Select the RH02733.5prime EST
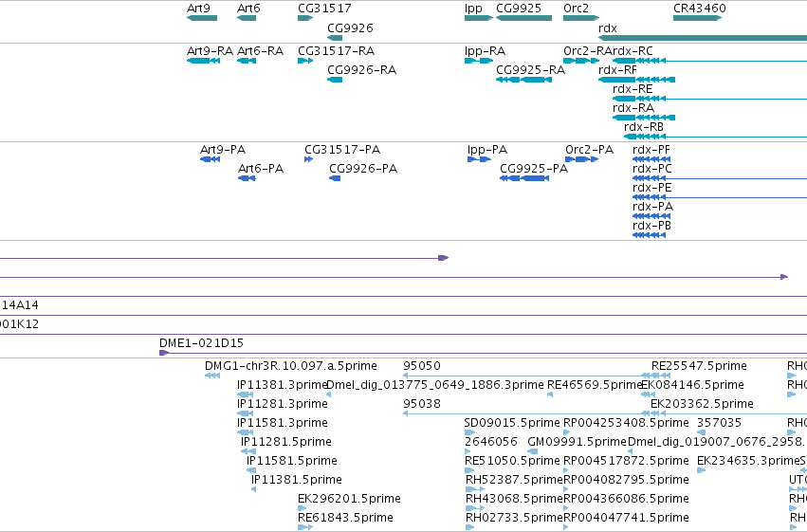Image resolution: width=807 pixels, height=532 pixels. (x=470, y=527)
